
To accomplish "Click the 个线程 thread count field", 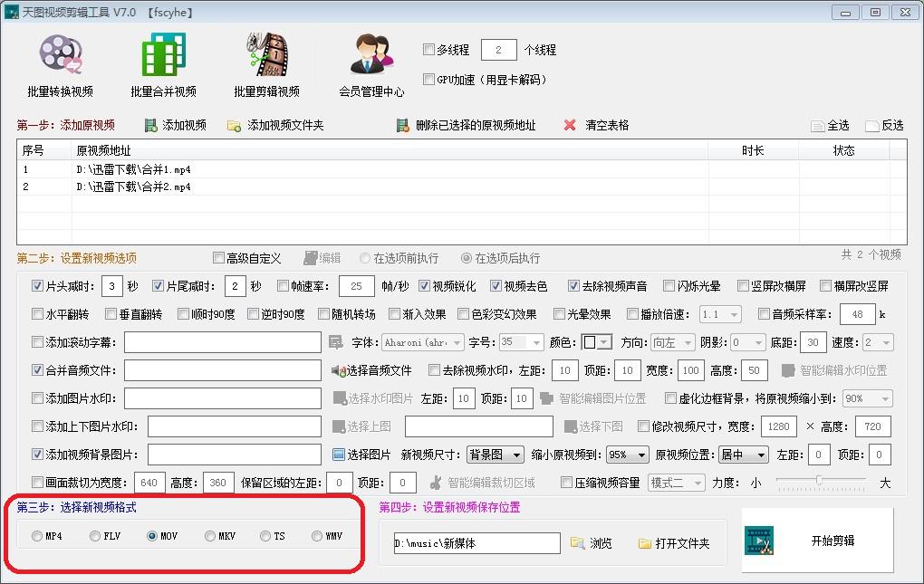I will click(498, 50).
